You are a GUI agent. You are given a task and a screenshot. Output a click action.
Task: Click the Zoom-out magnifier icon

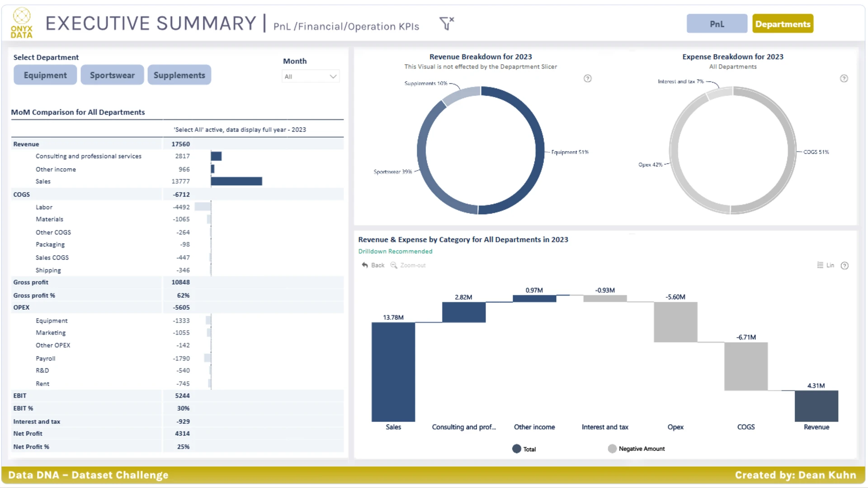pos(394,265)
